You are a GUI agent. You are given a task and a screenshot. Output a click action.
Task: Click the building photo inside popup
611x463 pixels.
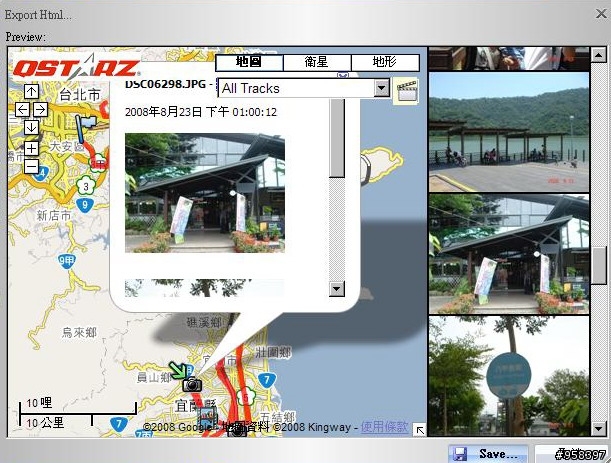tap(205, 193)
